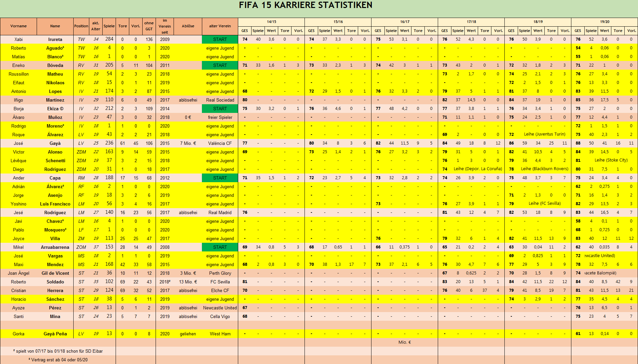This screenshot has width=638, height=364.
Task: Select the SD Eibar footnote text
Action: (x=58, y=351)
